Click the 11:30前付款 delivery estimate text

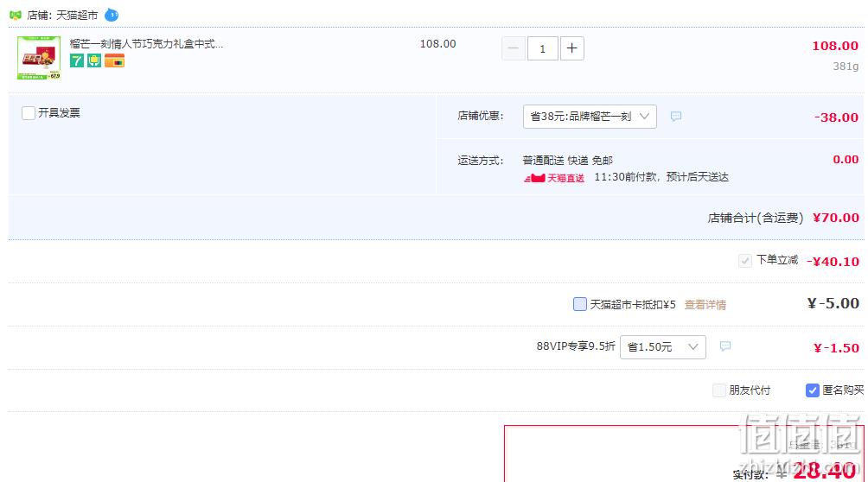click(661, 177)
